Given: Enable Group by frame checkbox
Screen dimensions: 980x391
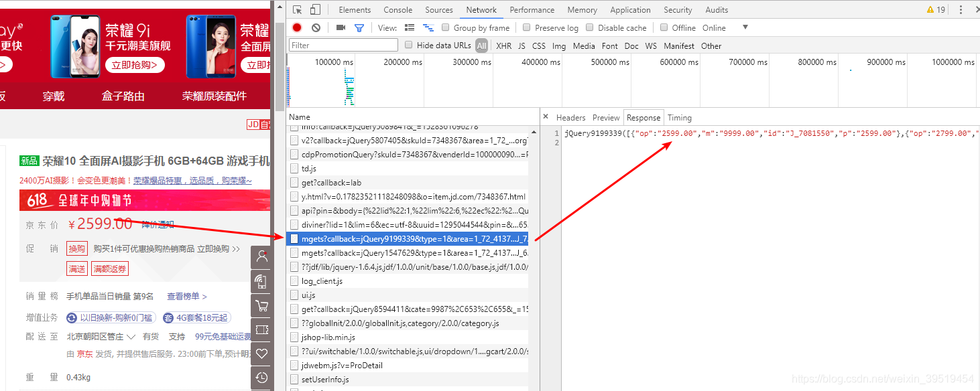Looking at the screenshot, I should tap(445, 27).
